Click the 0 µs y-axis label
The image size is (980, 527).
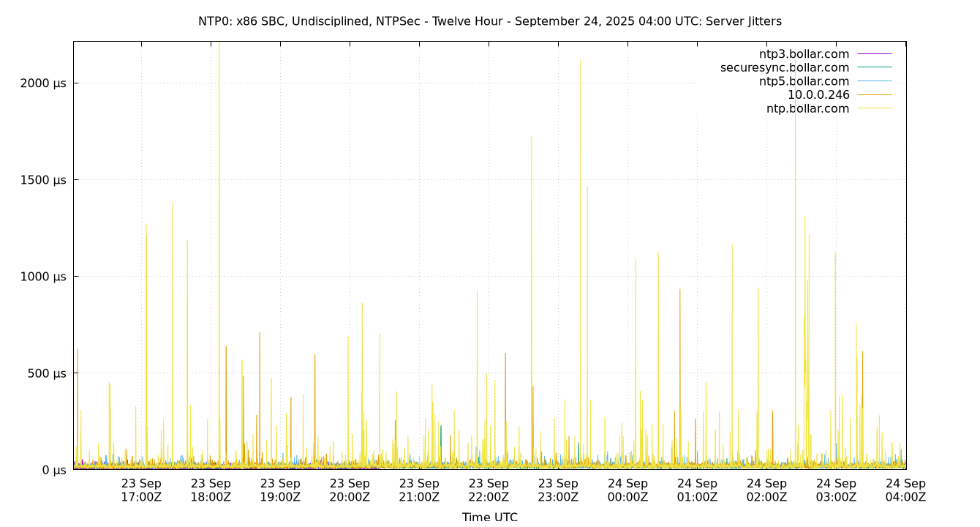click(x=53, y=470)
